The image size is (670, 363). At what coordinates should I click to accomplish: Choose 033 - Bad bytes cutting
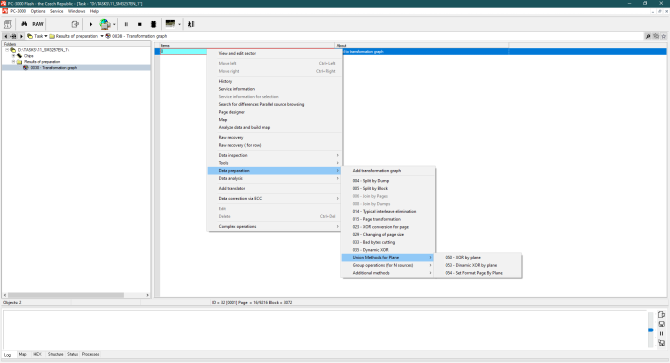[x=388, y=242]
